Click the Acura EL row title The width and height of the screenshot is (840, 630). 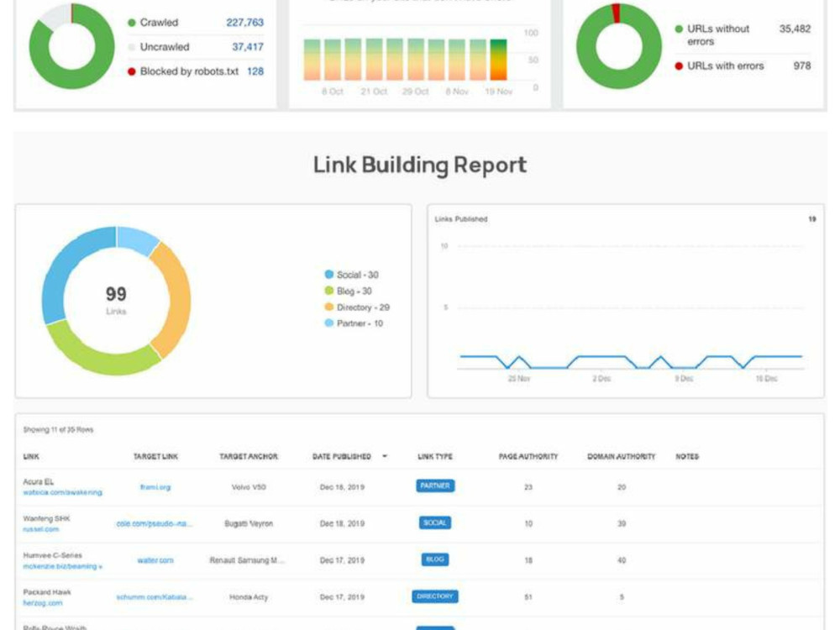(x=38, y=481)
